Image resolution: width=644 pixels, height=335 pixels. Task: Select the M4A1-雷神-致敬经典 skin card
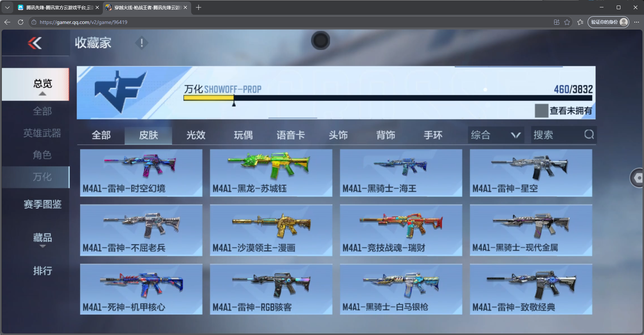531,289
